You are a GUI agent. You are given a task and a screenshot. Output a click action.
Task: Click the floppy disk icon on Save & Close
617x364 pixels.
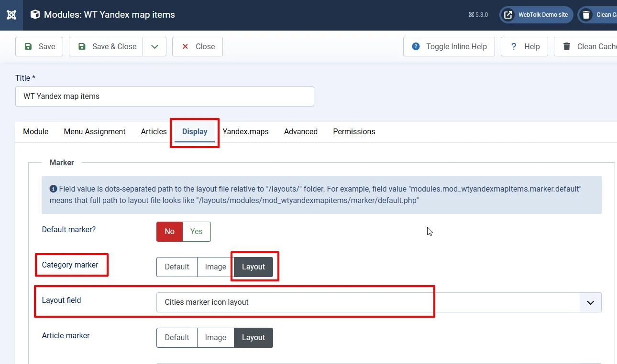pos(82,46)
